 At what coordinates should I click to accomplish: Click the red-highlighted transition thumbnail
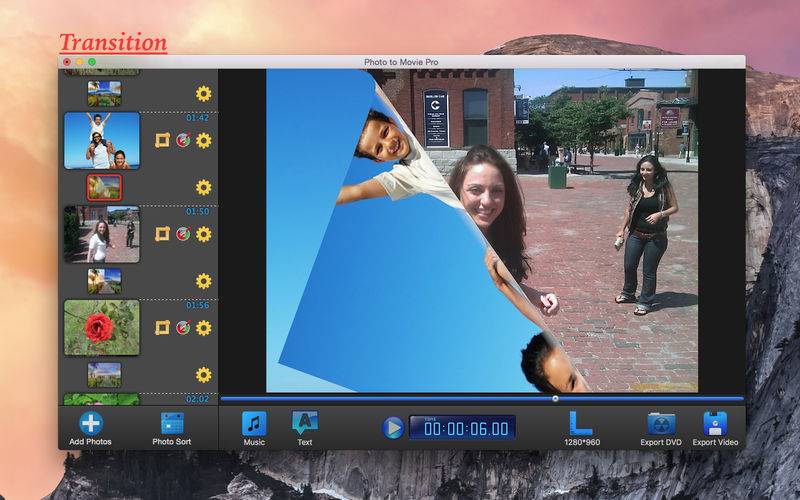point(105,187)
